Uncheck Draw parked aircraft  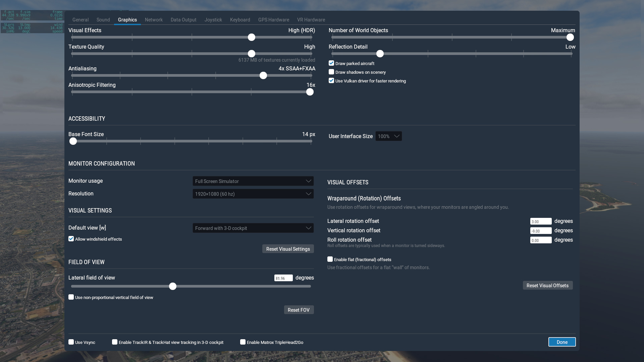(331, 63)
